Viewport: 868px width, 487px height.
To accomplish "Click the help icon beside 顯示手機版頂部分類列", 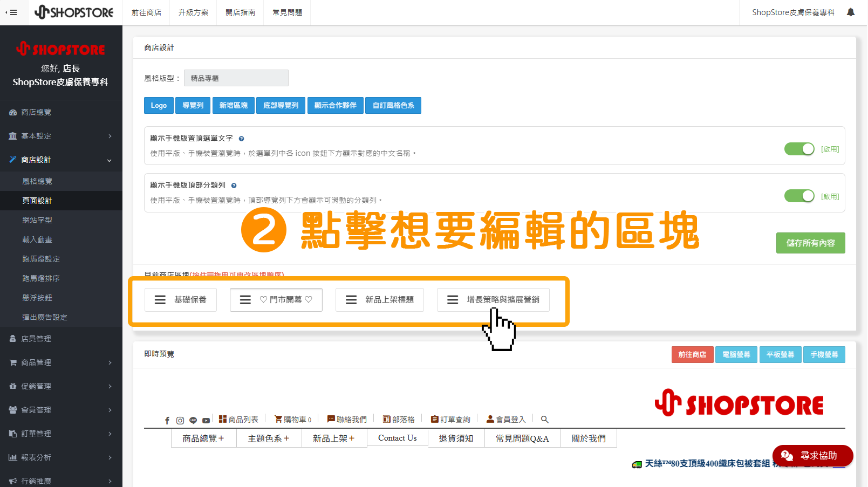I will (234, 186).
